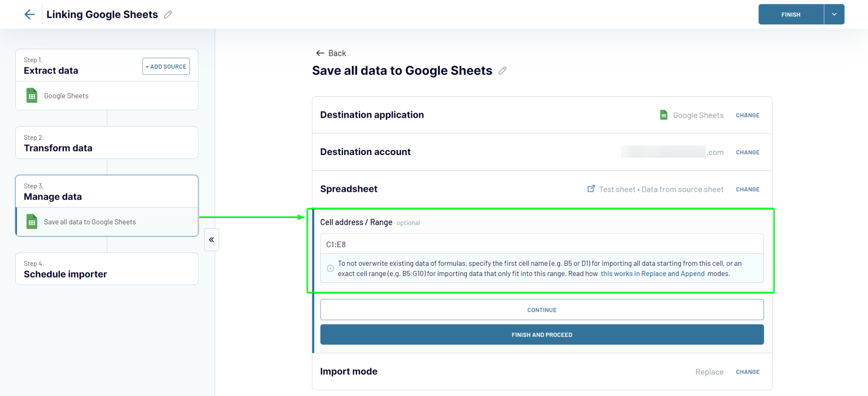Expand Step 2 Transform data
The width and height of the screenshot is (868, 396).
(x=106, y=143)
